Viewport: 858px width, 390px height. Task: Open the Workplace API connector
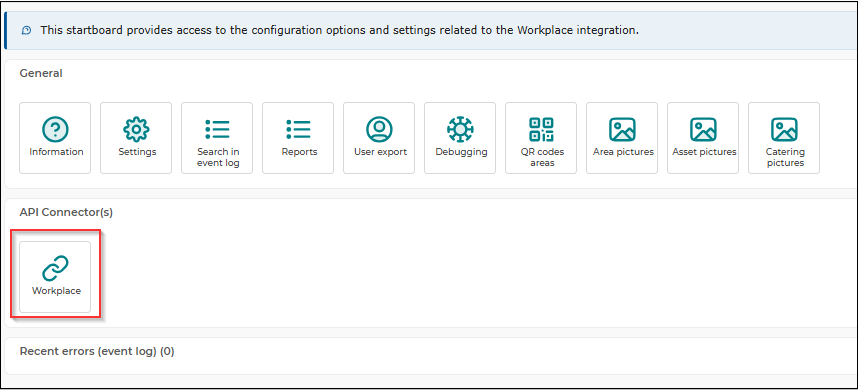tap(55, 277)
